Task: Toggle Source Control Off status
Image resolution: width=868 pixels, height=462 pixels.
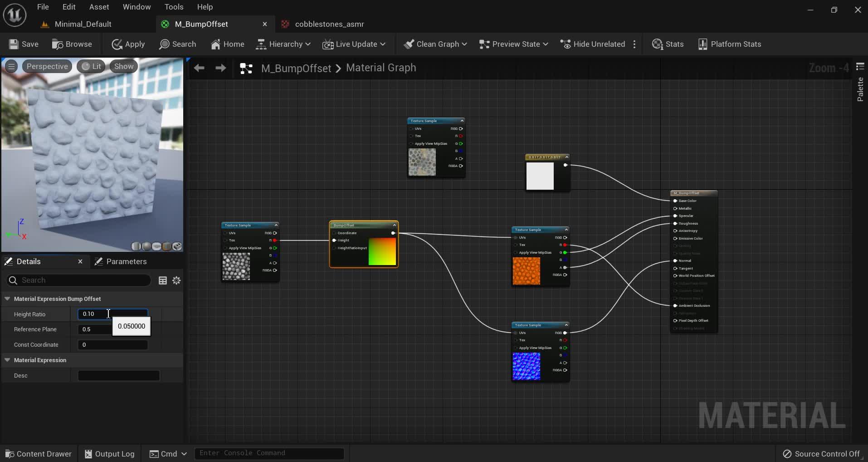Action: pos(820,453)
